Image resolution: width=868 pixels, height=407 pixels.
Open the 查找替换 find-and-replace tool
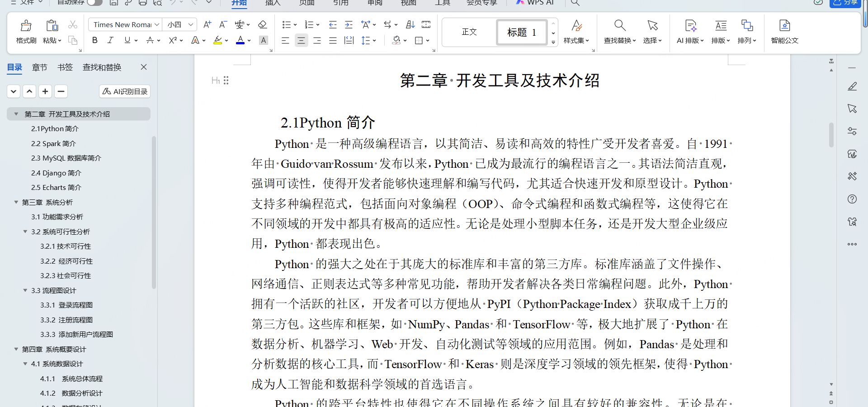coord(619,32)
